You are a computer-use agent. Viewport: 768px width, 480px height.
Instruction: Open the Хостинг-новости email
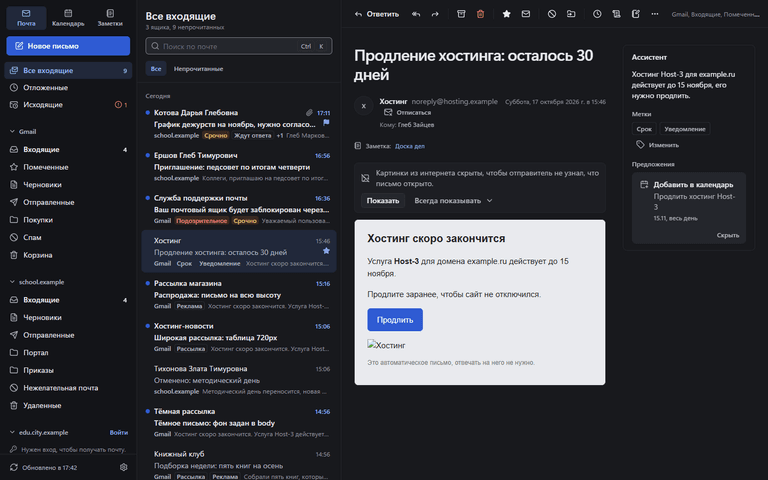(239, 337)
